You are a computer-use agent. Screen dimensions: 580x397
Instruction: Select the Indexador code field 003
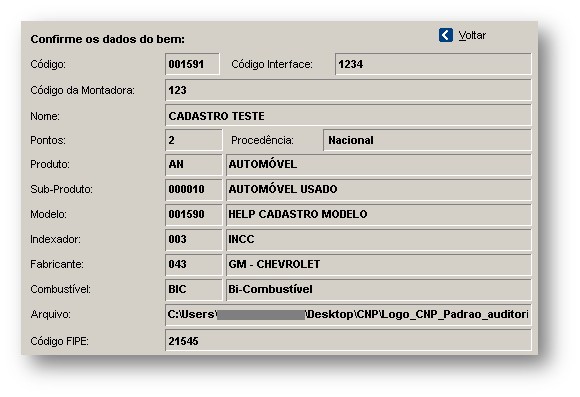pos(194,239)
